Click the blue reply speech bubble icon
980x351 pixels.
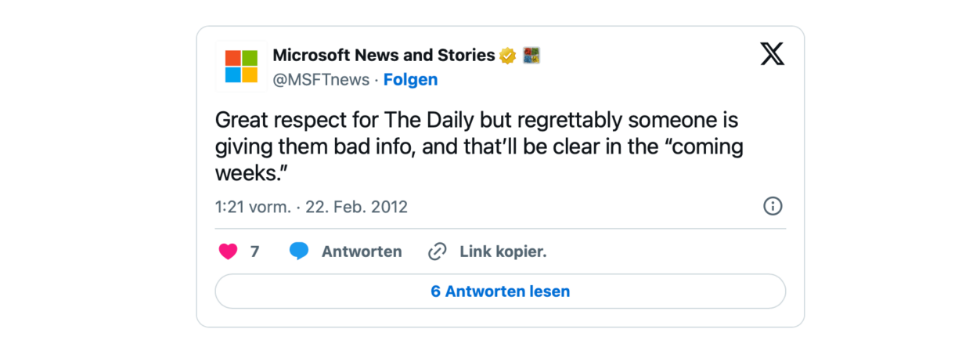click(298, 251)
